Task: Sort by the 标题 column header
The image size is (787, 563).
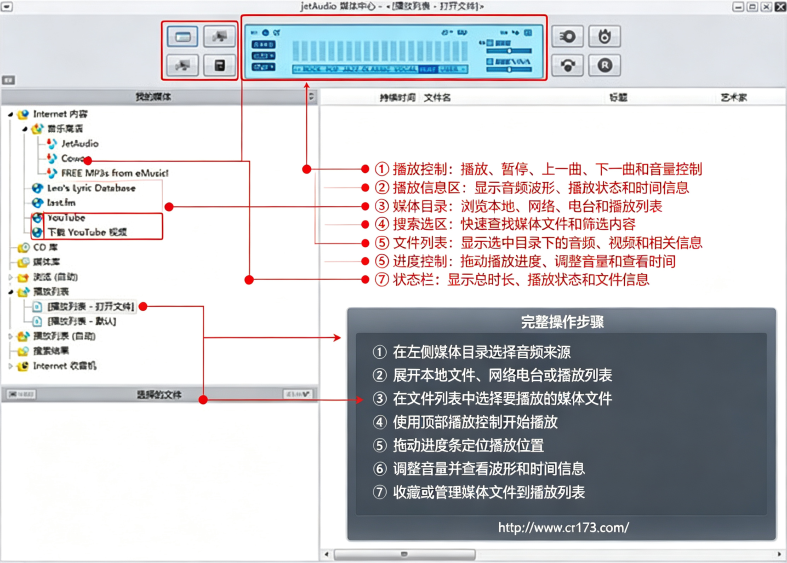Action: tap(618, 97)
